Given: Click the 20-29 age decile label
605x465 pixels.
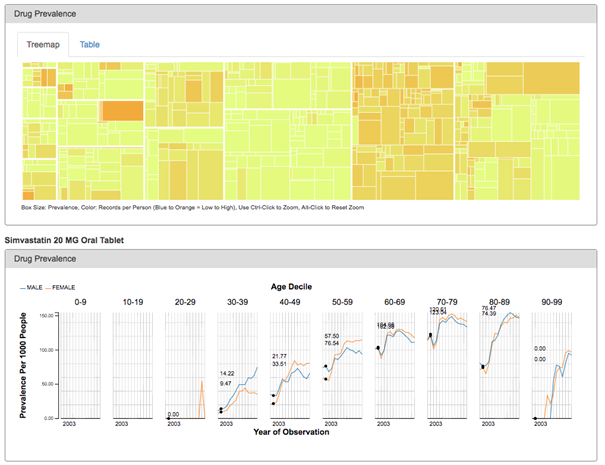Looking at the screenshot, I should (x=185, y=302).
